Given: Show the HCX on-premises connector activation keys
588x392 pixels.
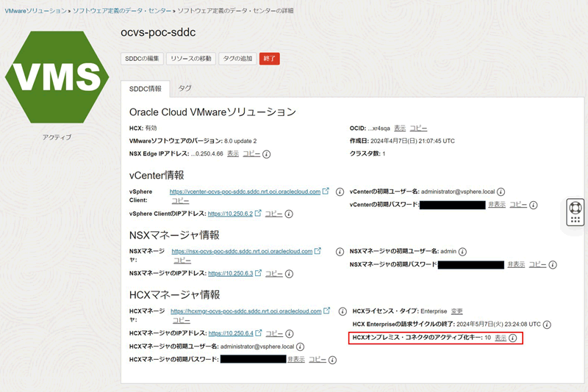Looking at the screenshot, I should coord(501,338).
